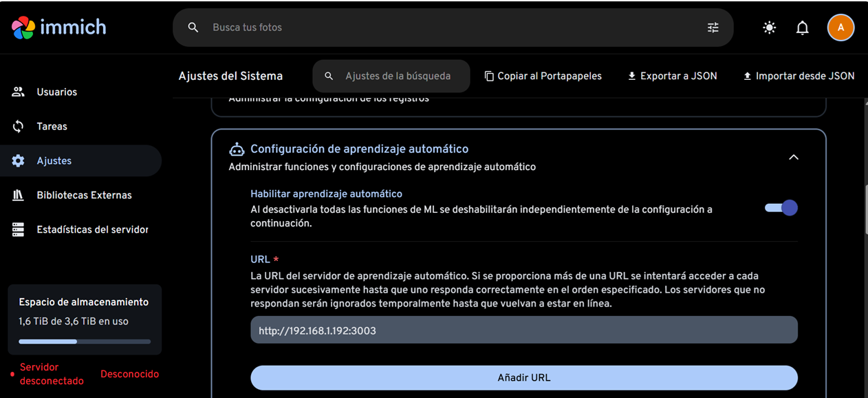The width and height of the screenshot is (868, 398).
Task: Click the Usuarios people icon
Action: click(x=19, y=92)
